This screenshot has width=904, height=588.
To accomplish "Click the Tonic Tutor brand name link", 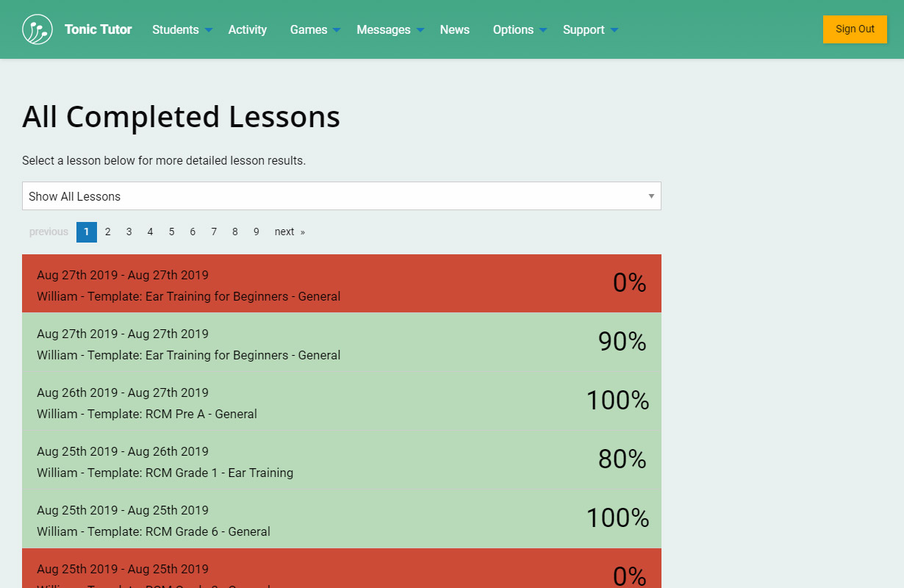I will click(98, 29).
